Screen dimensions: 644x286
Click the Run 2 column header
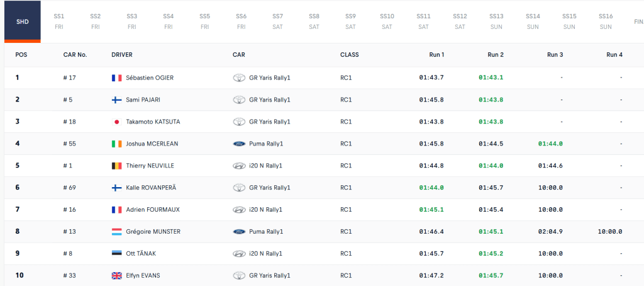pos(496,55)
